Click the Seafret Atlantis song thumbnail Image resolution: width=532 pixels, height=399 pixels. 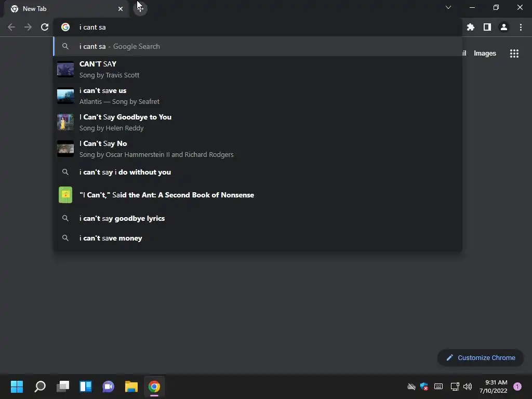pyautogui.click(x=65, y=96)
